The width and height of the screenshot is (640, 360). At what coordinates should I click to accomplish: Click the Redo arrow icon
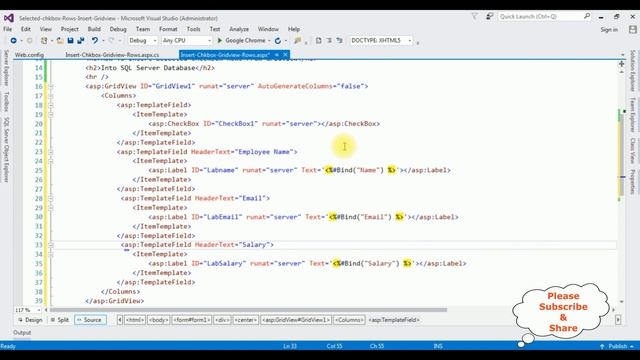111,40
